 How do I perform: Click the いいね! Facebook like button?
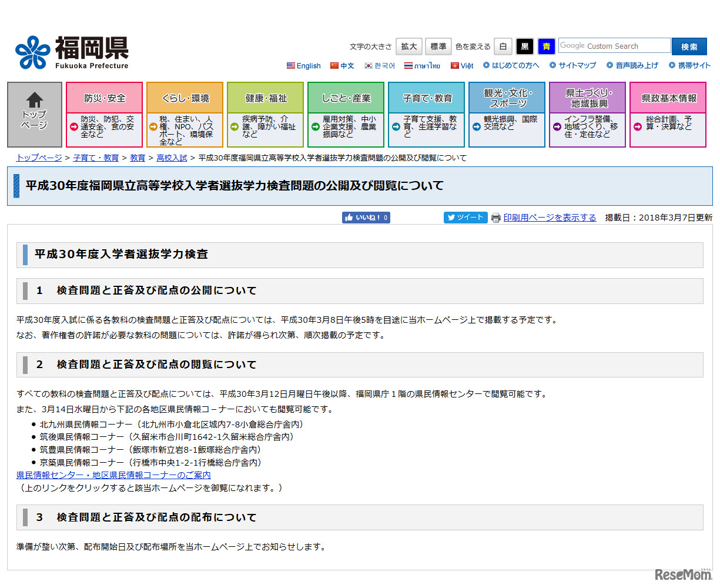pos(366,217)
